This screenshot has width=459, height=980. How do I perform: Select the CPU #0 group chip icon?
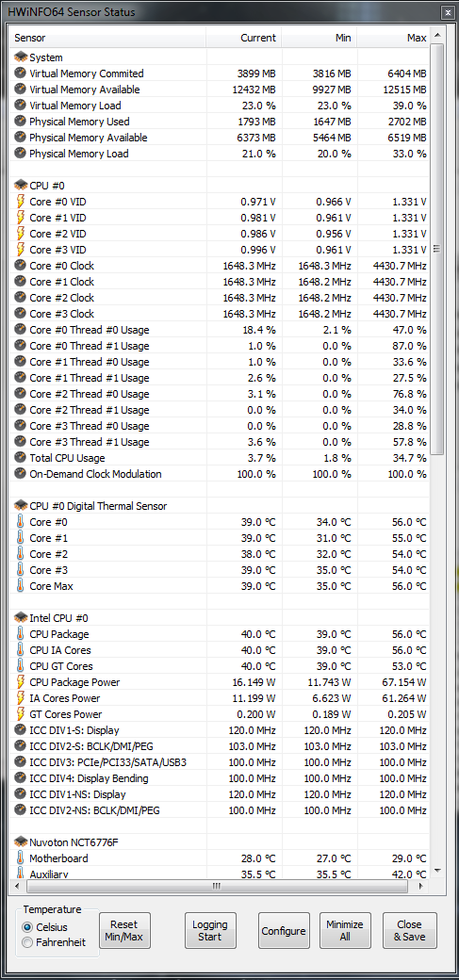pyautogui.click(x=21, y=186)
